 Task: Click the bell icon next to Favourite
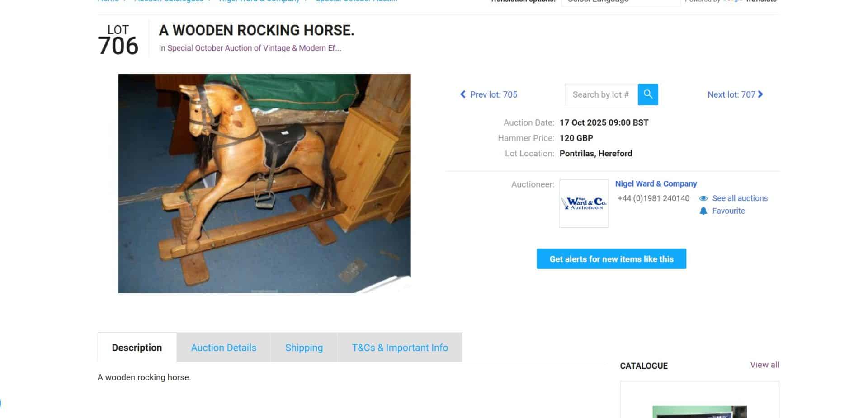703,211
